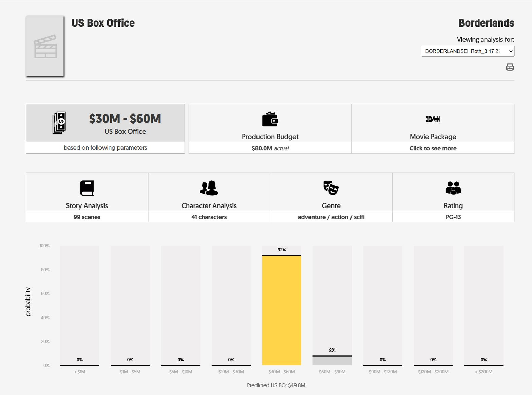Select the Movie Package card label
532x395 pixels.
tap(433, 137)
